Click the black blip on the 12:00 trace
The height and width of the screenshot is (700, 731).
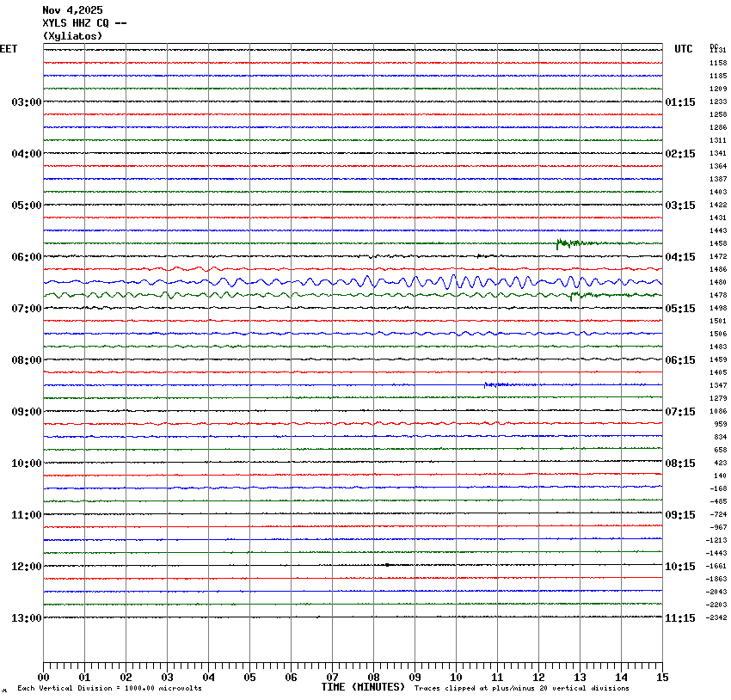point(387,565)
